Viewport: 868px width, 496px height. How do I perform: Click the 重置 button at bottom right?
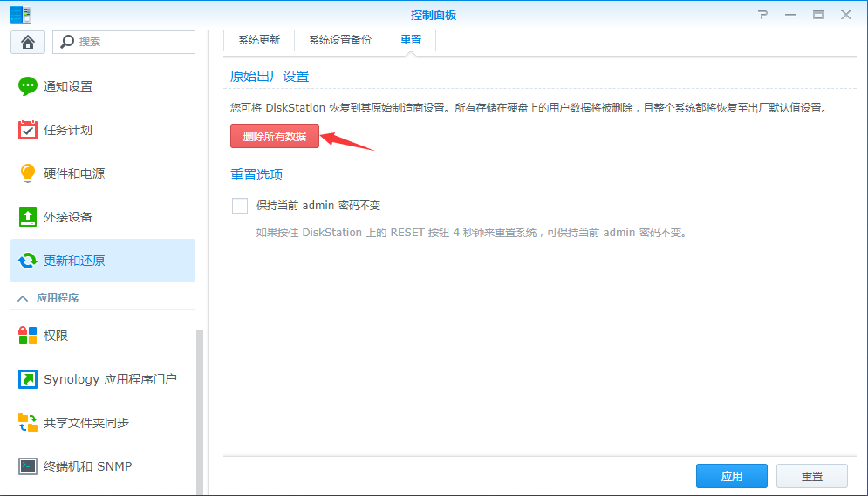click(x=811, y=476)
